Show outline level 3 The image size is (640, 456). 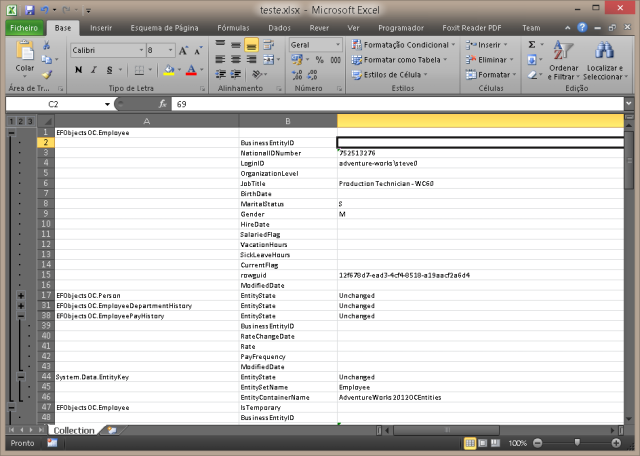(x=30, y=121)
